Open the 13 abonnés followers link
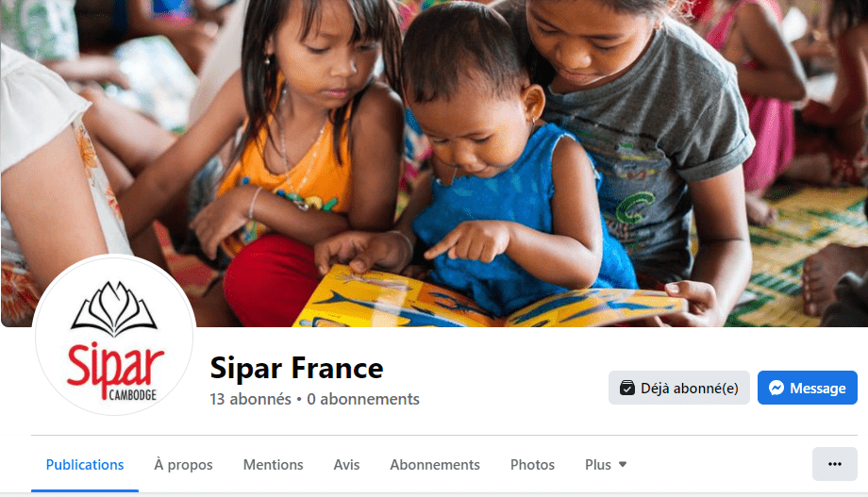Screen dimensions: 868x497 tap(250, 399)
